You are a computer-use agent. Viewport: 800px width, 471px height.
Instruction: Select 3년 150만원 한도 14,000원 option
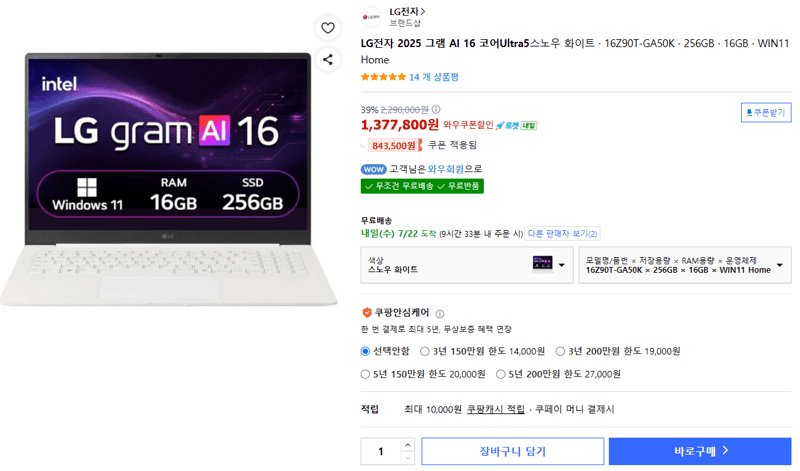tap(424, 351)
